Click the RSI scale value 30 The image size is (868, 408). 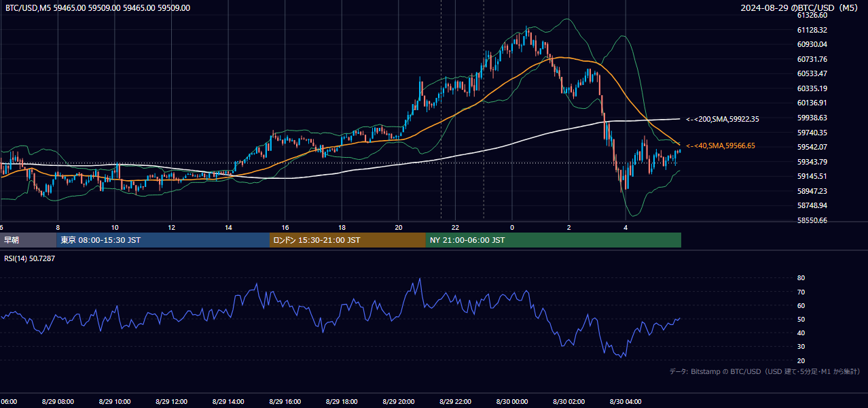pos(801,347)
